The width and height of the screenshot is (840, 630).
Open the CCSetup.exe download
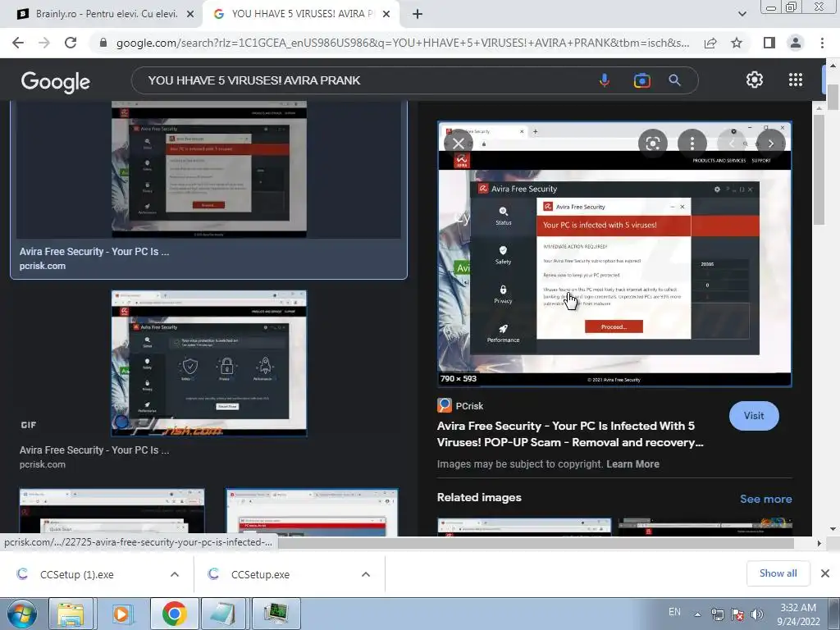pyautogui.click(x=260, y=574)
